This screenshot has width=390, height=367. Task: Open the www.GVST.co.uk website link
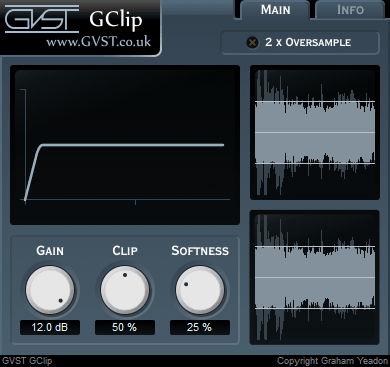point(99,42)
